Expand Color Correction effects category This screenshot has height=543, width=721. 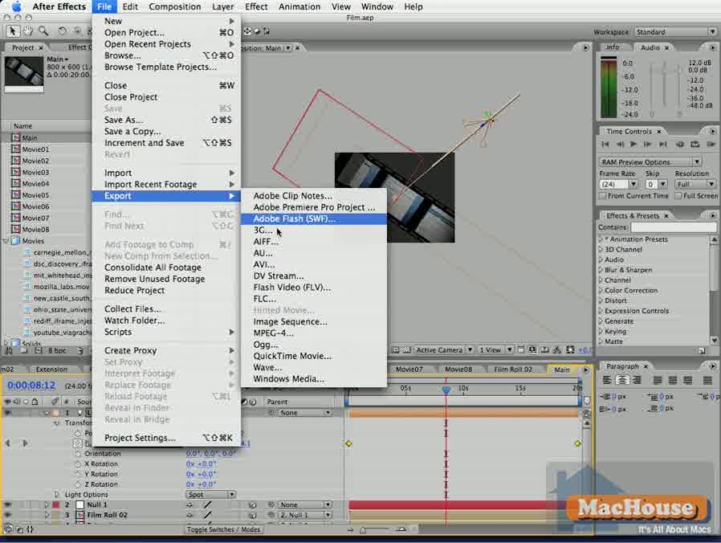click(601, 291)
